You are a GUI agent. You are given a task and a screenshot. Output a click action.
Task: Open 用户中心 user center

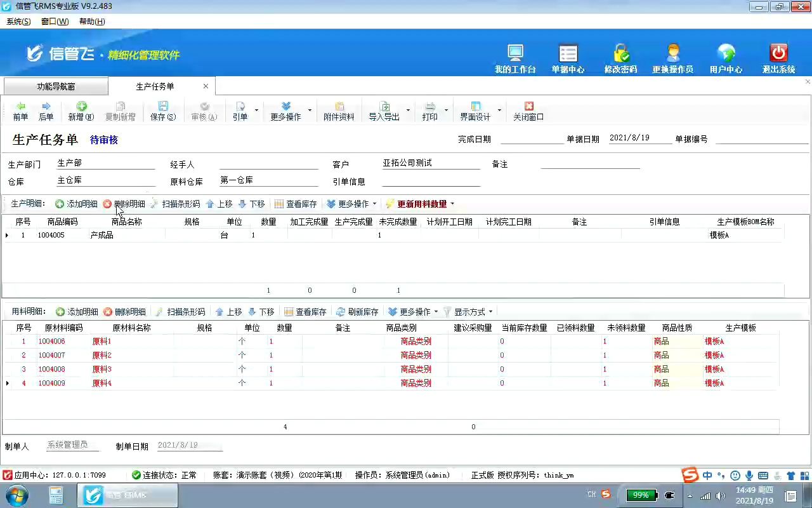726,59
